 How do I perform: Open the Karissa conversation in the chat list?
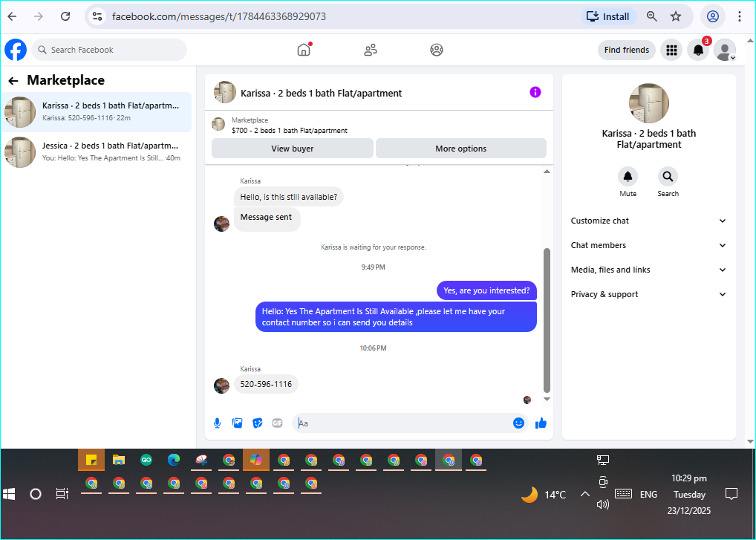point(97,112)
